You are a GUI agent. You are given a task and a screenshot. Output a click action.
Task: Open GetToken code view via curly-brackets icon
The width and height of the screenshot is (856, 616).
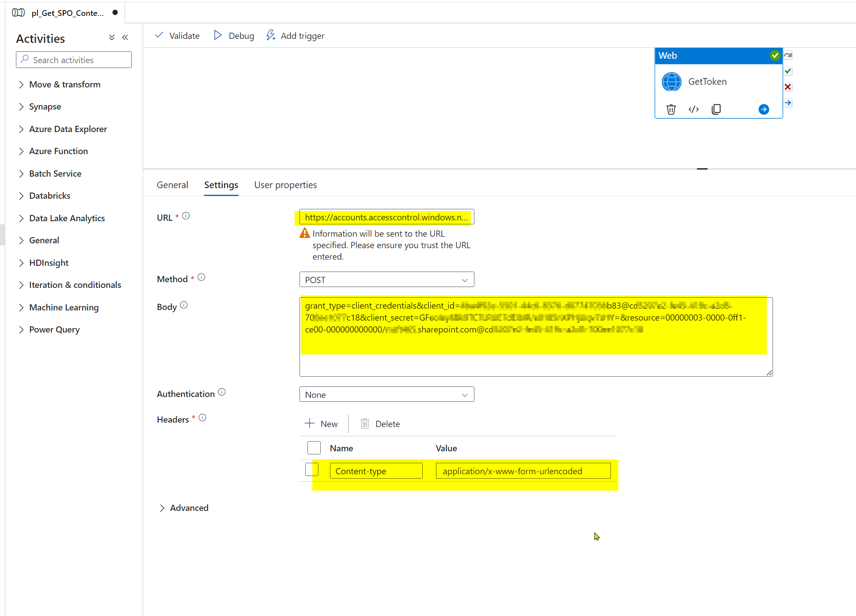click(693, 109)
